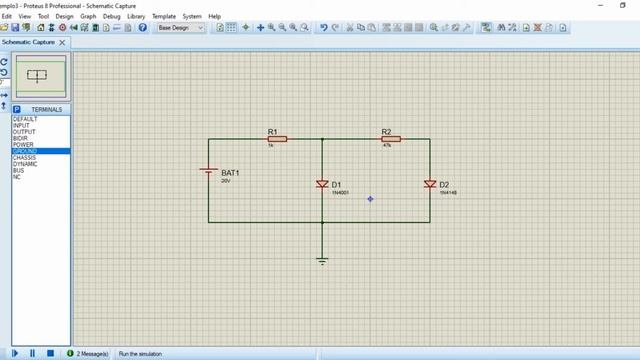The image size is (640, 360).
Task: Click Pick Parts From Libraries magnifier icon
Action: (434, 27)
